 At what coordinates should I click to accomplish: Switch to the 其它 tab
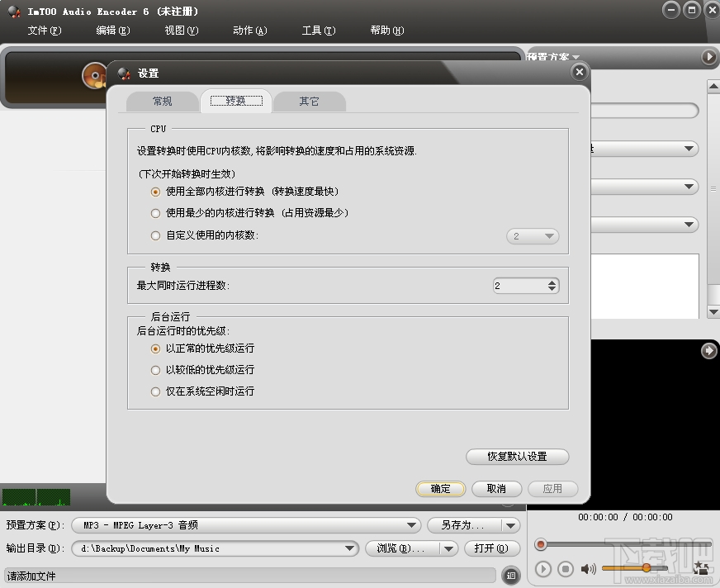click(x=310, y=101)
